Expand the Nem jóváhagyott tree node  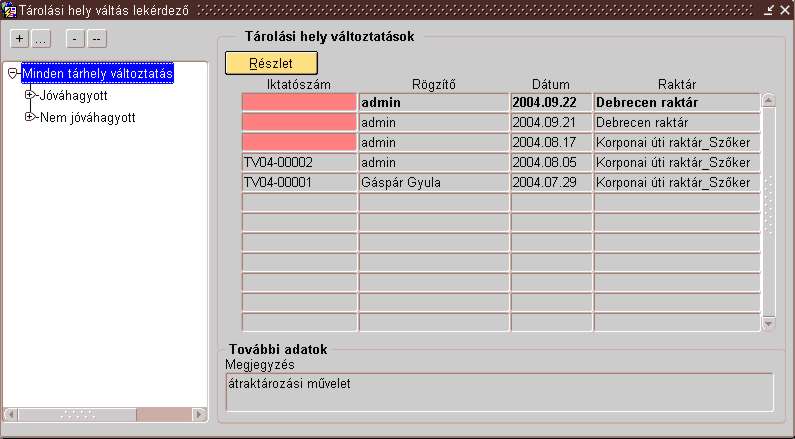(x=29, y=117)
